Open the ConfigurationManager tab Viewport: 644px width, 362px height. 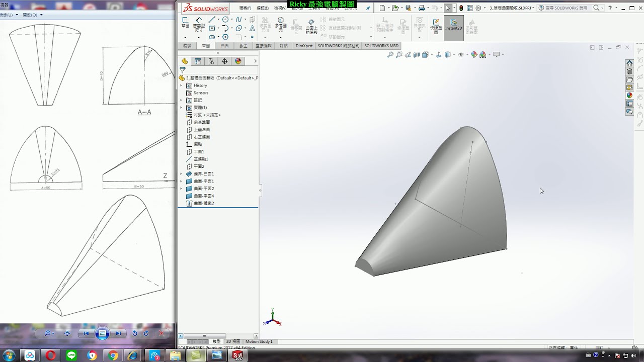coord(211,61)
